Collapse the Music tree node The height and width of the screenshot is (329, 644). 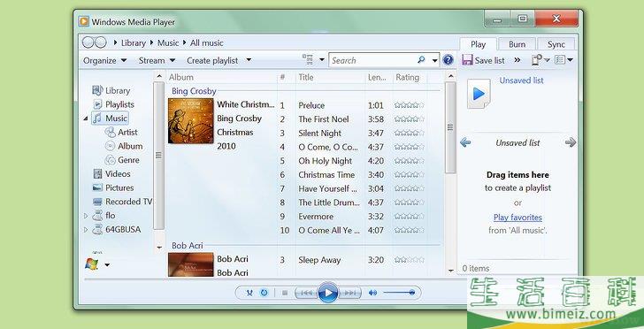tap(86, 119)
